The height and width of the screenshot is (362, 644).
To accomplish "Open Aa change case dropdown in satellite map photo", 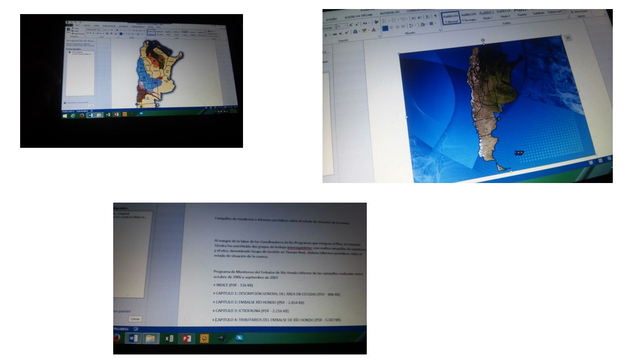I will coord(366,23).
